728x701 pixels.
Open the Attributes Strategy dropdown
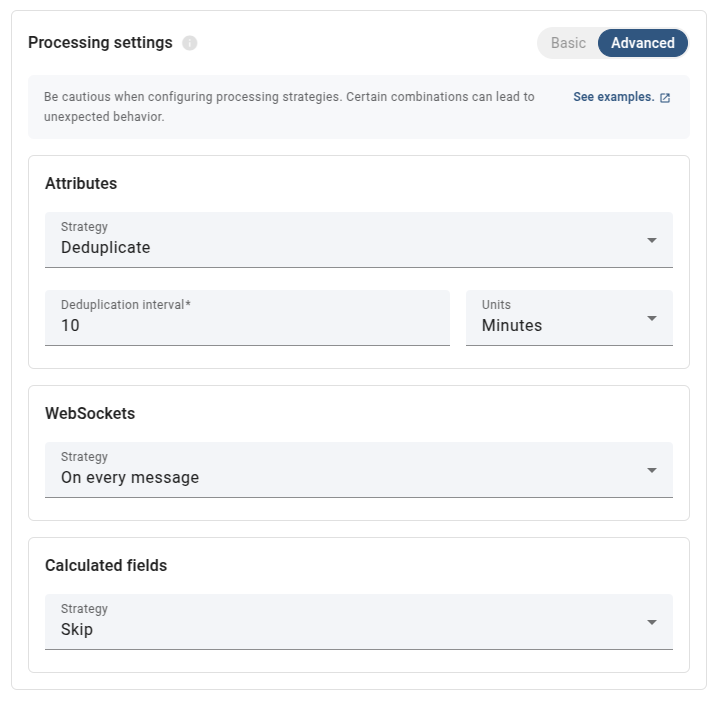[340, 240]
